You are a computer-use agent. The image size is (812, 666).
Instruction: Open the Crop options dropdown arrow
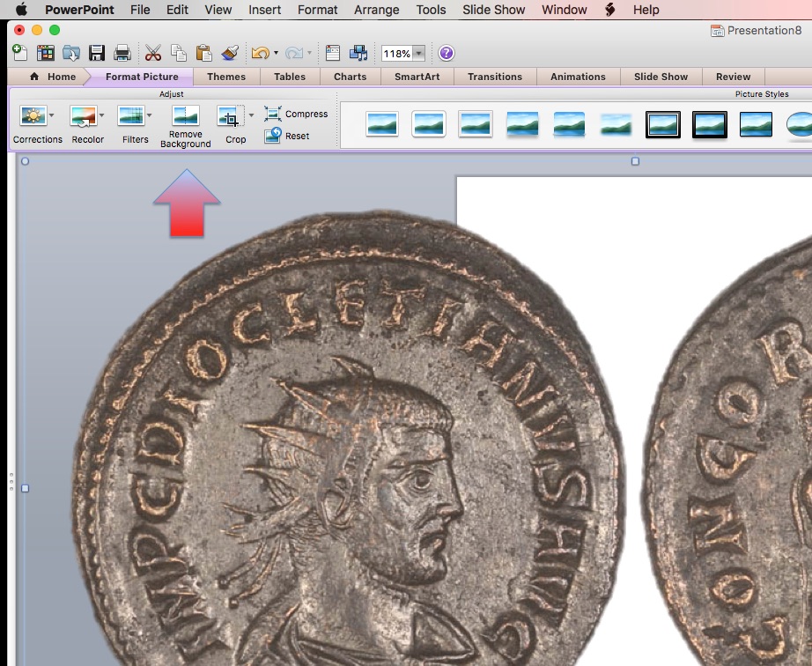(x=251, y=115)
